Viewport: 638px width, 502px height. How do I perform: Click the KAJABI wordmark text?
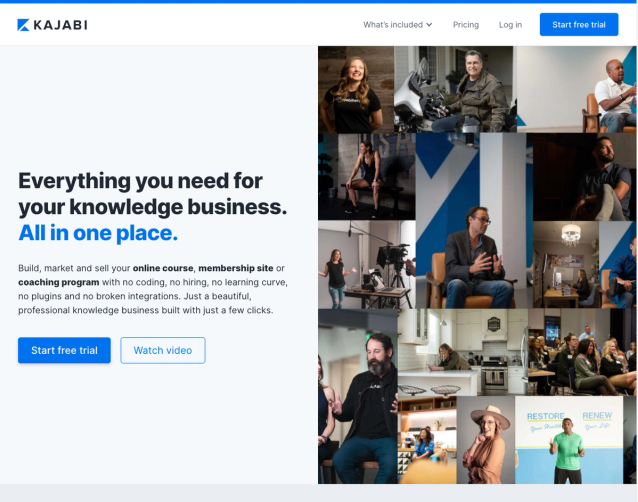point(60,25)
